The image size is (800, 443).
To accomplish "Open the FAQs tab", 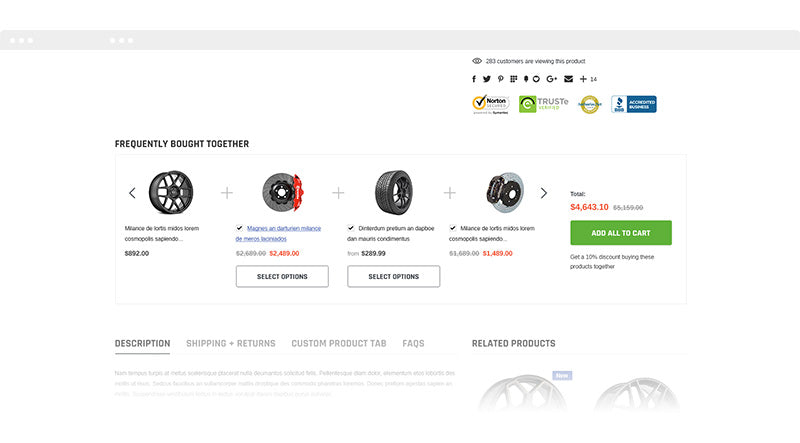I will [413, 343].
